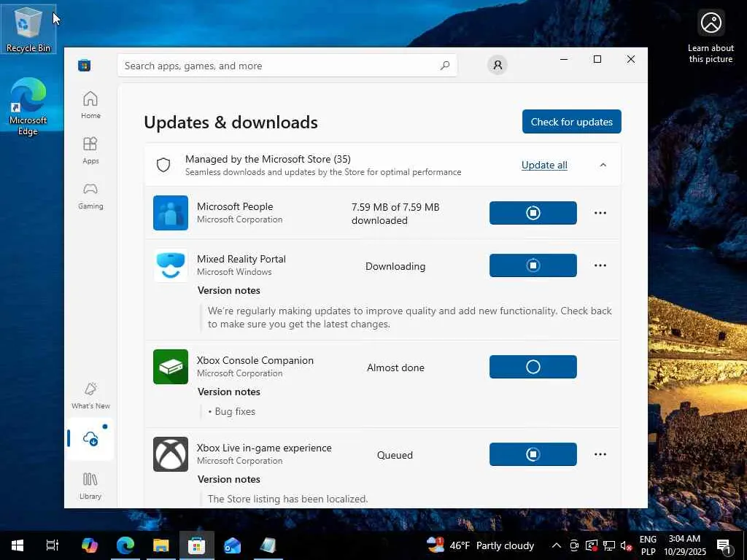
Task: Open File Explorer from the taskbar
Action: coord(161,545)
